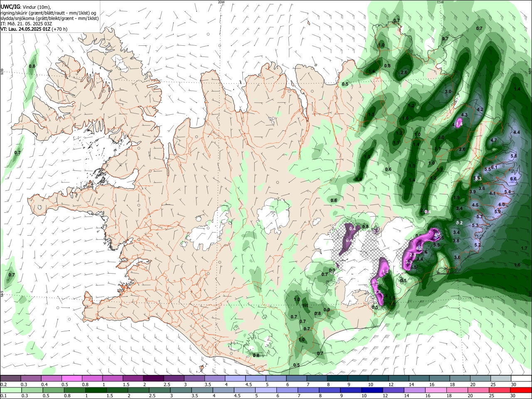
Task: Click the dark mauve swatch between 0.2 and 0.3, upper legend row
Action: click(x=10, y=379)
